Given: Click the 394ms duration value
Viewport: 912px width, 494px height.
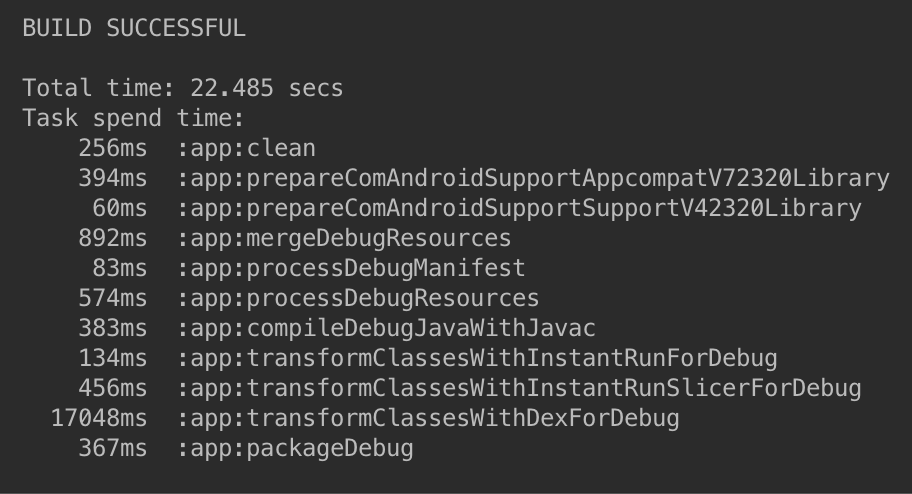Looking at the screenshot, I should point(112,178).
